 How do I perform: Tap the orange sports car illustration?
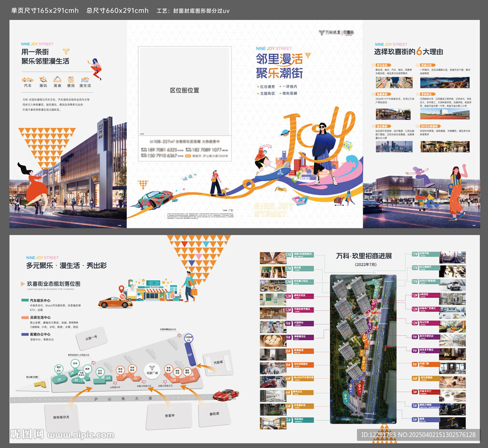(x=115, y=302)
